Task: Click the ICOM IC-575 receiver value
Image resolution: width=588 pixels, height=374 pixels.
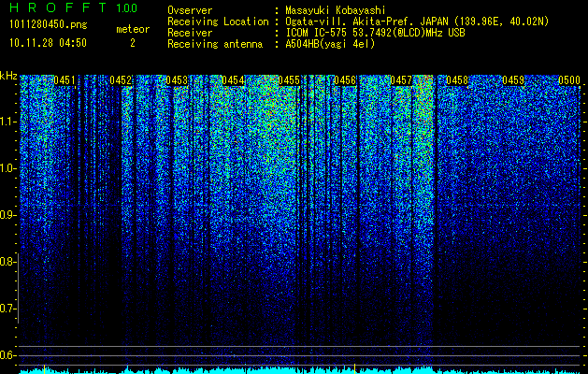Action: [x=375, y=33]
